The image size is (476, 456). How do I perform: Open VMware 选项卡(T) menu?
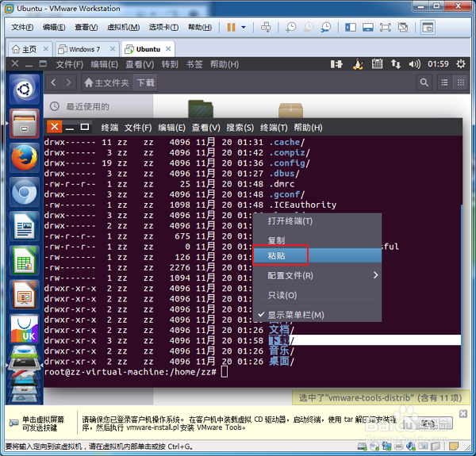[x=163, y=27]
